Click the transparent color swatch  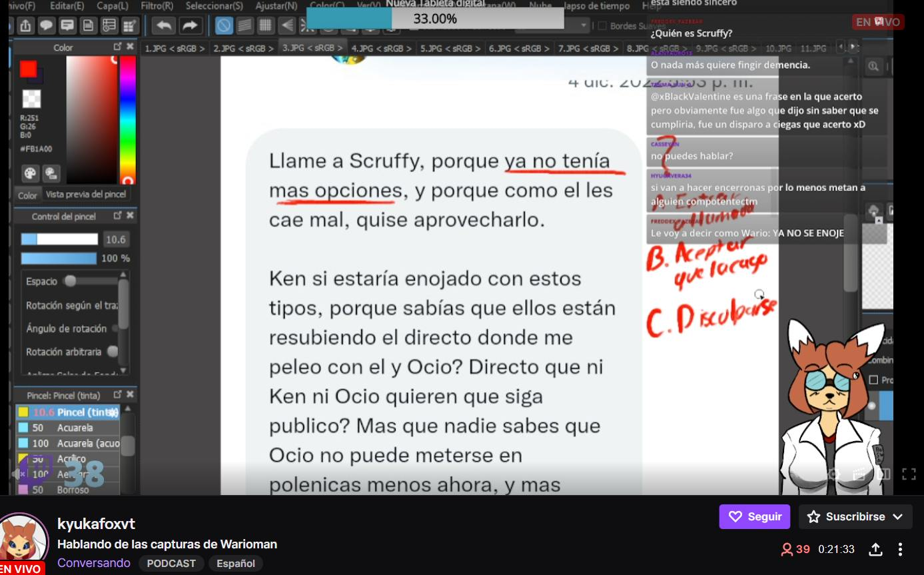31,99
